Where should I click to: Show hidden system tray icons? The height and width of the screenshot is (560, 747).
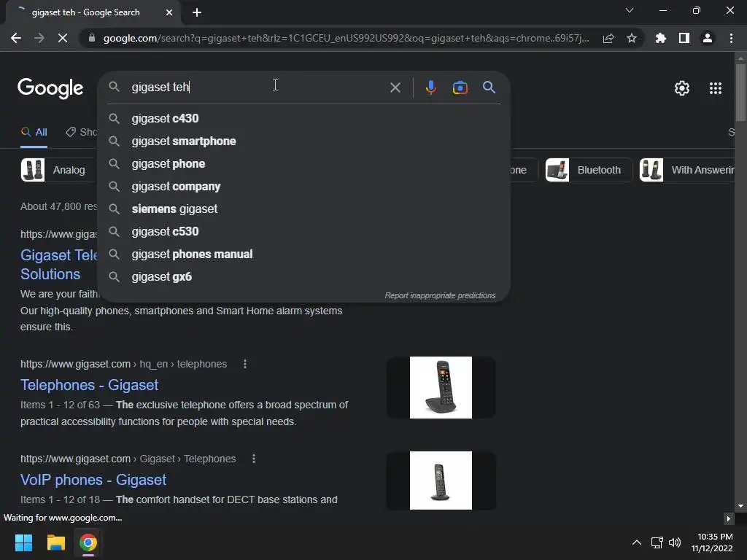point(636,542)
